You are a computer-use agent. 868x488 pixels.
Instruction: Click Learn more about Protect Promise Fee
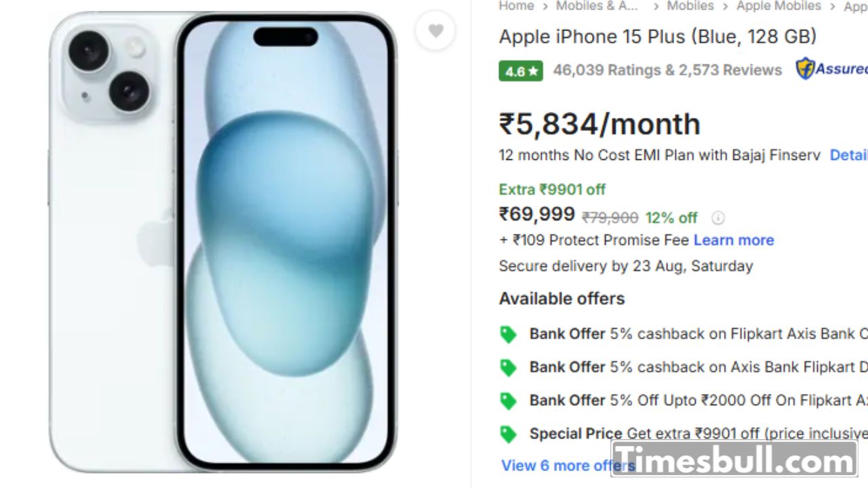[734, 240]
